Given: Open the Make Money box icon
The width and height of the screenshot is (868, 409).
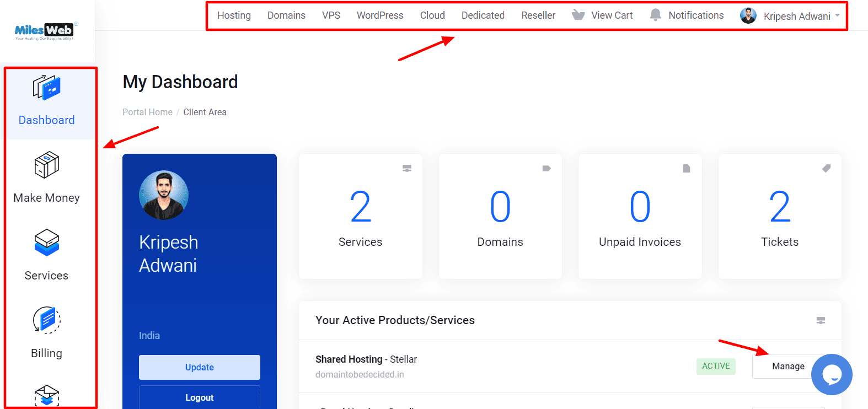Looking at the screenshot, I should [46, 165].
